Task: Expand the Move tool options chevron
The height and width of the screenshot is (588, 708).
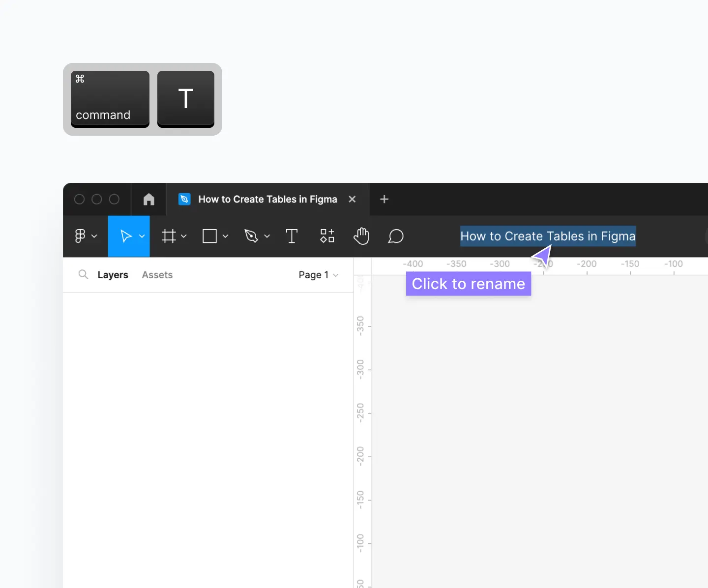Action: pos(143,236)
